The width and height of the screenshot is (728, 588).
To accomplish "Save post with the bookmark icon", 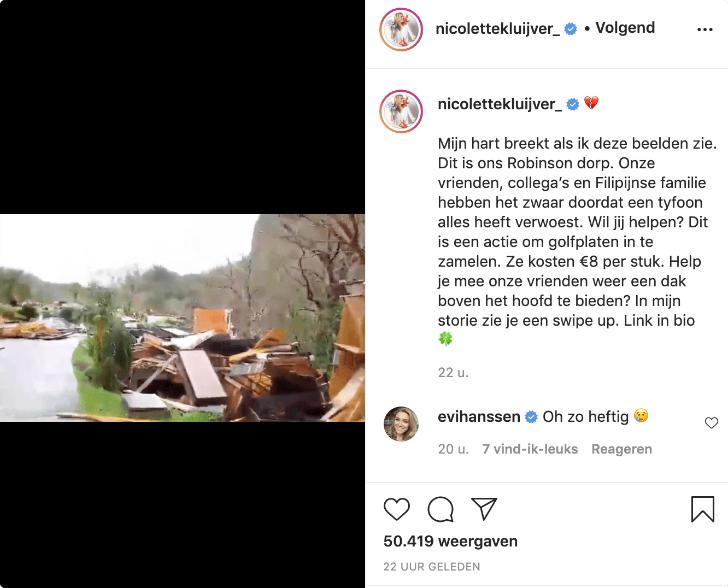I will click(703, 509).
